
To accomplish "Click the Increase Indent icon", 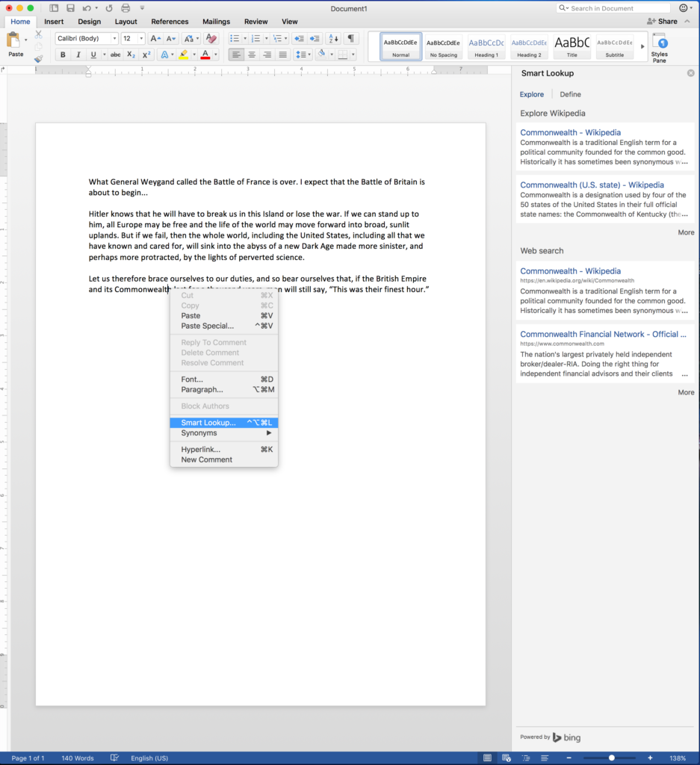I will (315, 39).
